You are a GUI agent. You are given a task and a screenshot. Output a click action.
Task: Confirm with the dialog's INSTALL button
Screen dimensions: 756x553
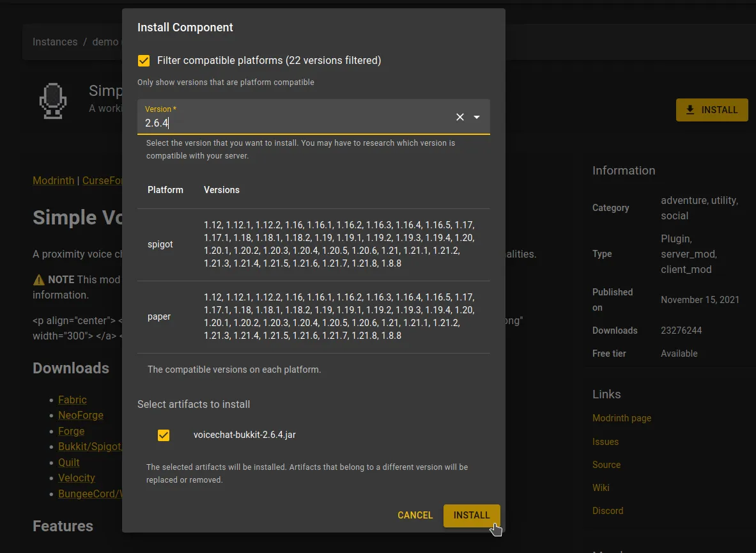[472, 515]
